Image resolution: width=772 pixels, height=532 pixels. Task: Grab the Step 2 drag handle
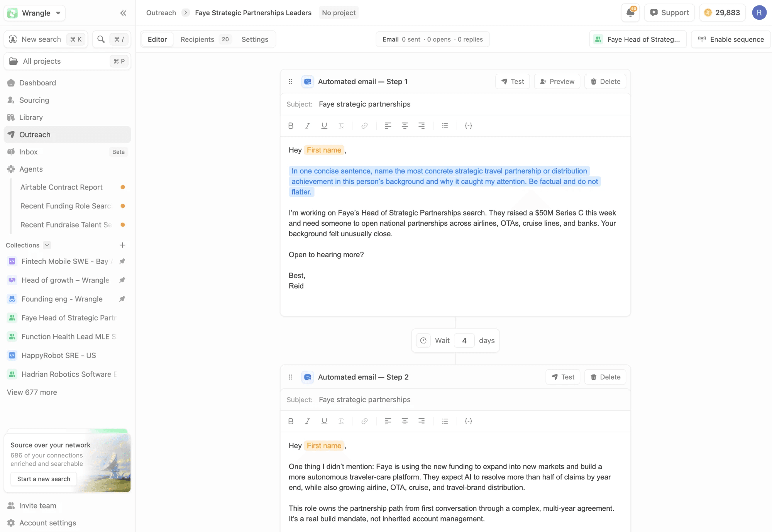290,377
